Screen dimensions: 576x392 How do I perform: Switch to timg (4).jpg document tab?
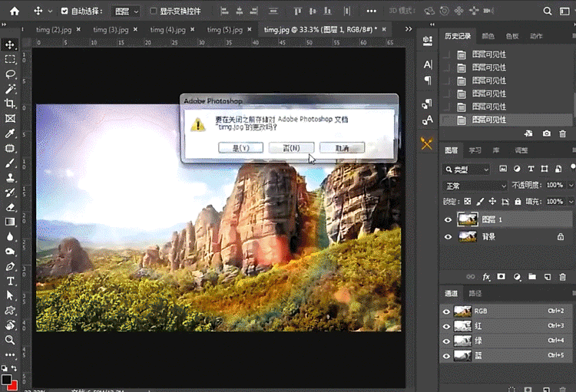click(167, 30)
